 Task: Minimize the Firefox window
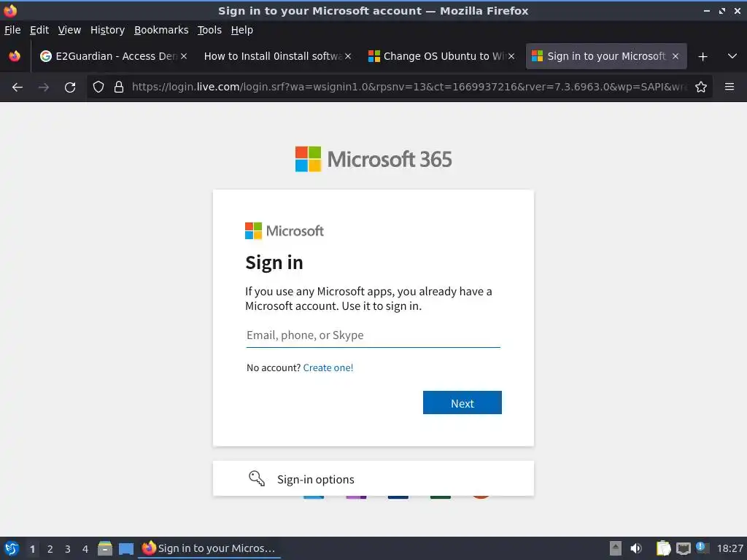point(707,10)
